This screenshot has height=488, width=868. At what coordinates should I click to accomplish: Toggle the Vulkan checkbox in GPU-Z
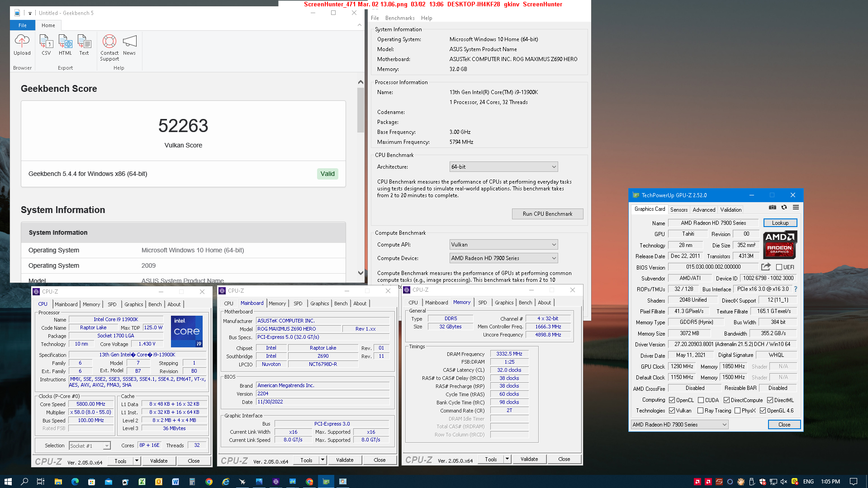pos(672,411)
